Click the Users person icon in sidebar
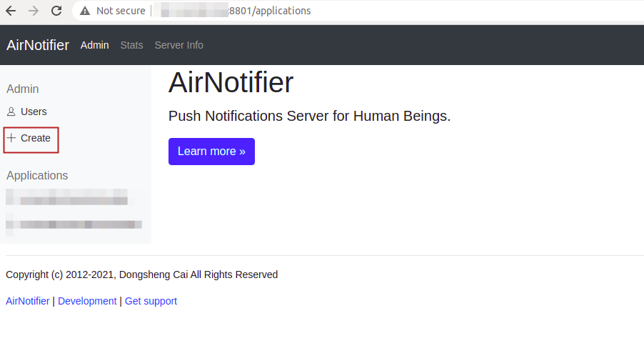This screenshot has height=356, width=644. click(x=11, y=112)
